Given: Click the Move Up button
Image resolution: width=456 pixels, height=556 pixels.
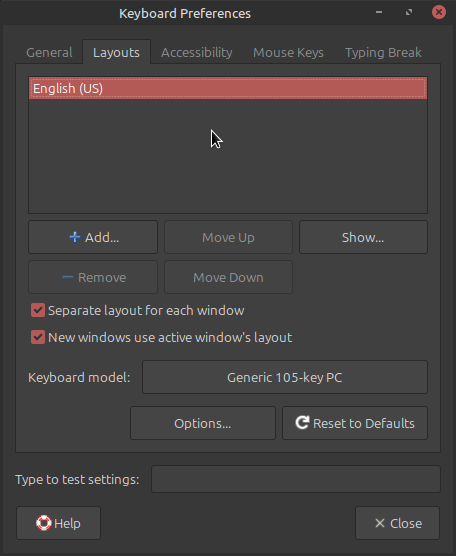Looking at the screenshot, I should point(228,237).
